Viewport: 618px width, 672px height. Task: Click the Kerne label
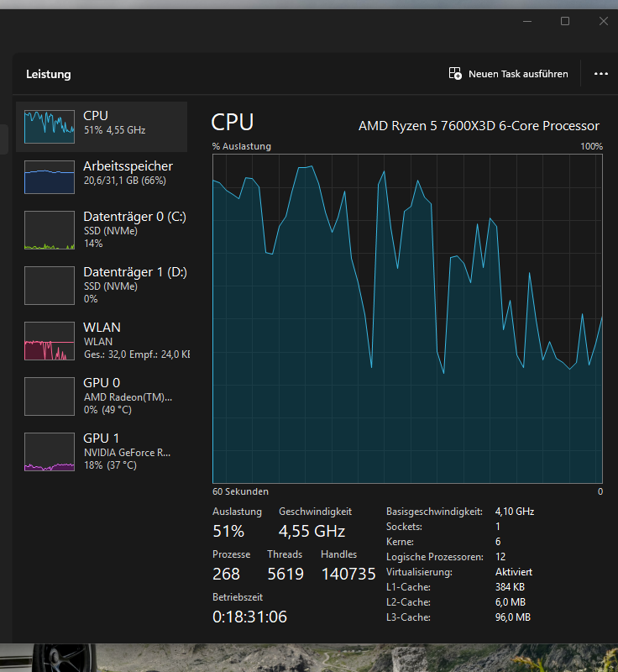click(x=400, y=542)
